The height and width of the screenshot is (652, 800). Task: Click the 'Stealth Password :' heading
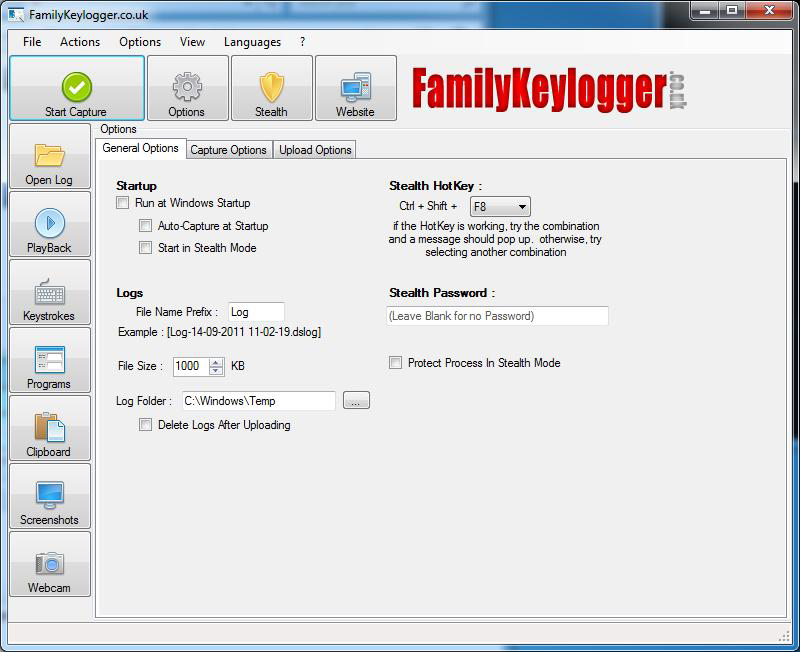point(442,293)
